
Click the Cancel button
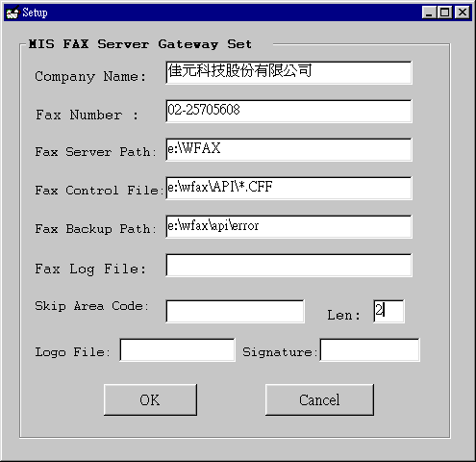[319, 399]
